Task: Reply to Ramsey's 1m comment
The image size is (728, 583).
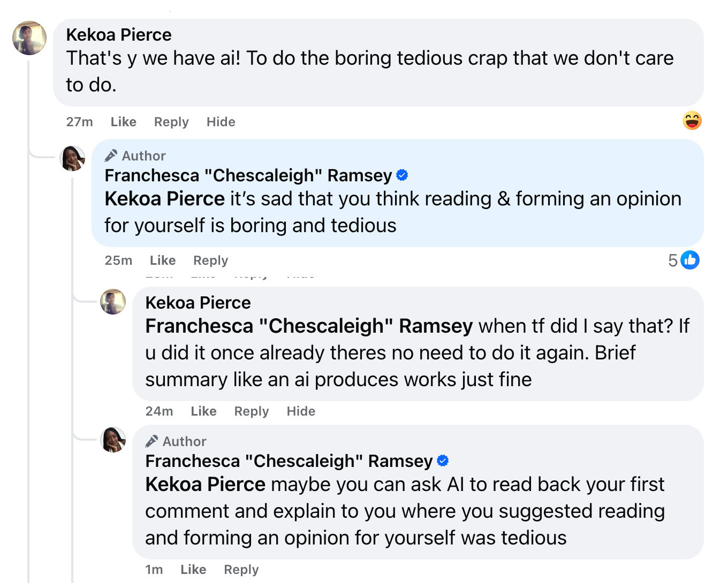Action: 241,570
